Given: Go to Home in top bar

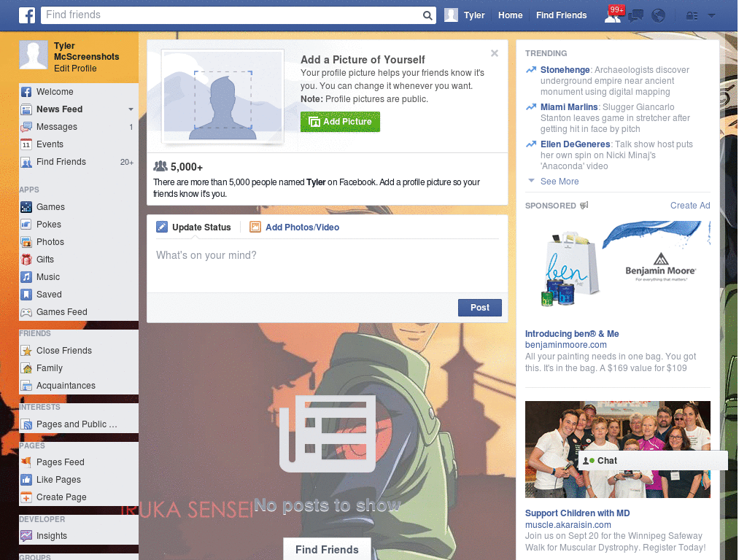Looking at the screenshot, I should pos(510,15).
